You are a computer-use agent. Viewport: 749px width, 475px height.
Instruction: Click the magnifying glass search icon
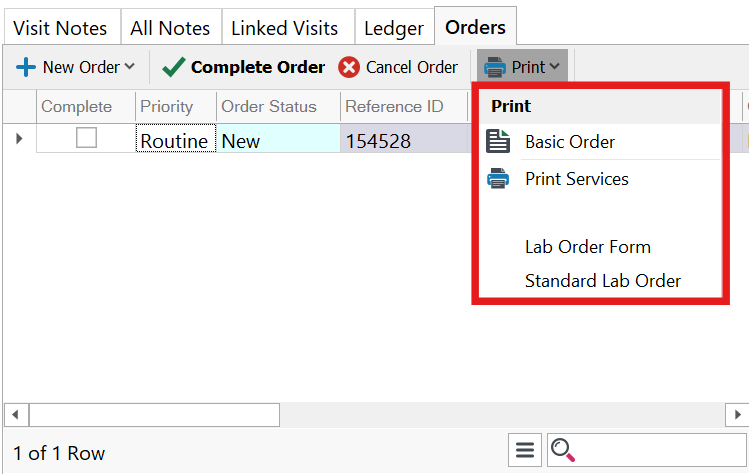(x=562, y=451)
